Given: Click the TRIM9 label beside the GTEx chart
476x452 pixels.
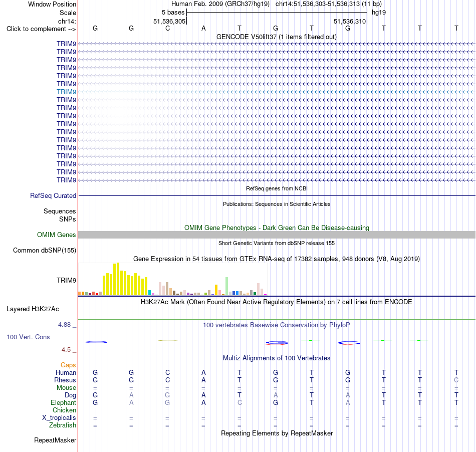Looking at the screenshot, I should [x=66, y=280].
